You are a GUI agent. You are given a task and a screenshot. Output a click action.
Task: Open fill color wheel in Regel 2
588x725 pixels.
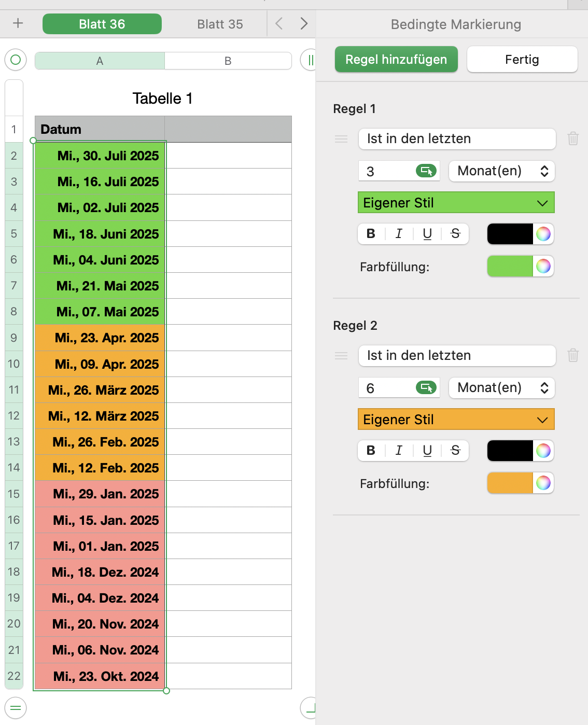point(543,483)
